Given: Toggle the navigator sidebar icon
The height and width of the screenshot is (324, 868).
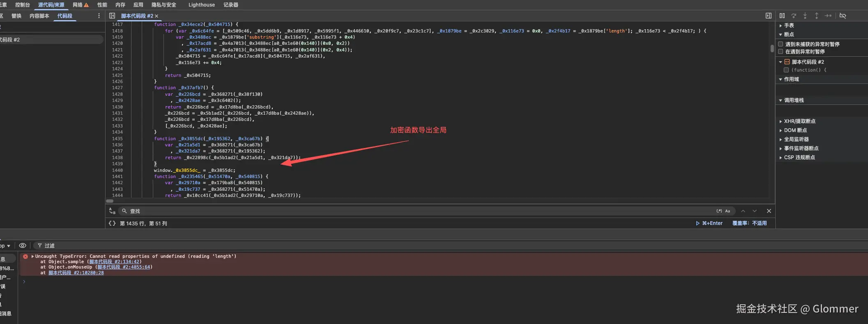Looking at the screenshot, I should [112, 16].
